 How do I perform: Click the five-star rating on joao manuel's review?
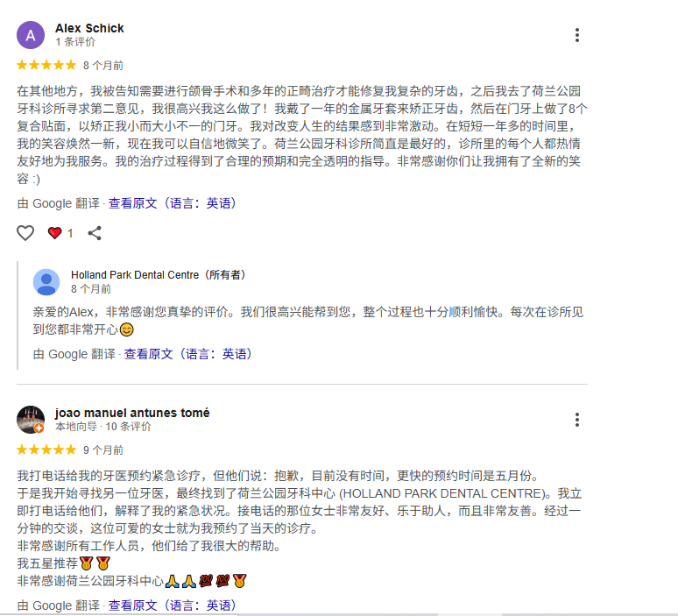click(46, 450)
